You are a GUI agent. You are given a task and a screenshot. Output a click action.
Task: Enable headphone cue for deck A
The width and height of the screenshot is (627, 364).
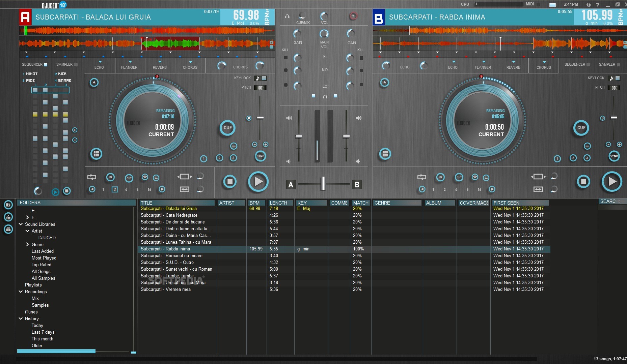click(313, 96)
